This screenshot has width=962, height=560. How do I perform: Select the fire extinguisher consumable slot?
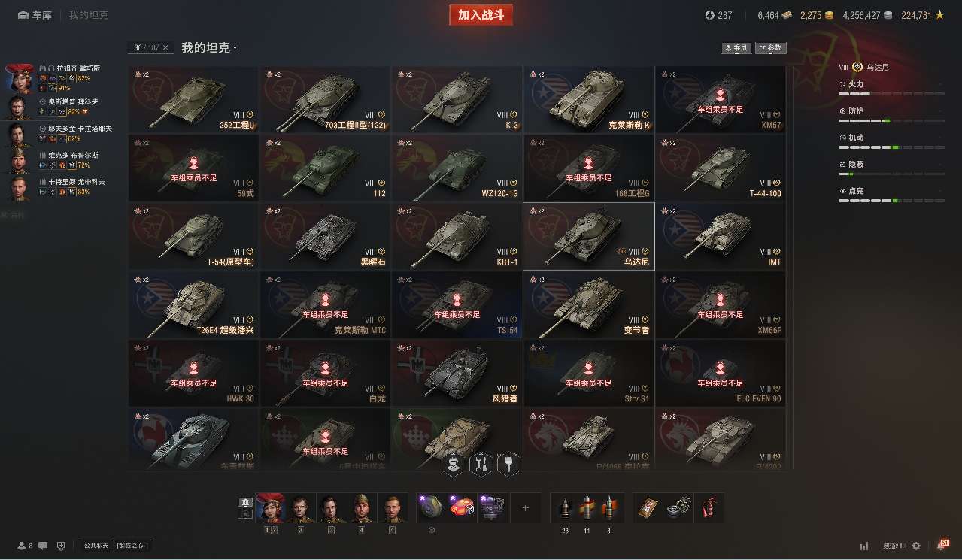710,508
